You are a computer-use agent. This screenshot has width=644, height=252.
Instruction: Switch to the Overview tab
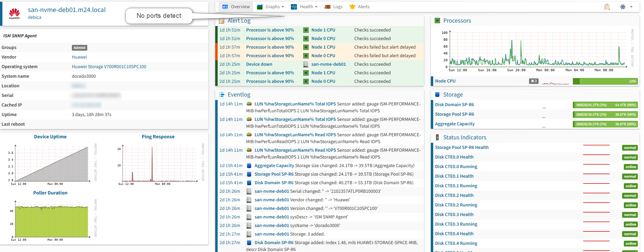236,7
